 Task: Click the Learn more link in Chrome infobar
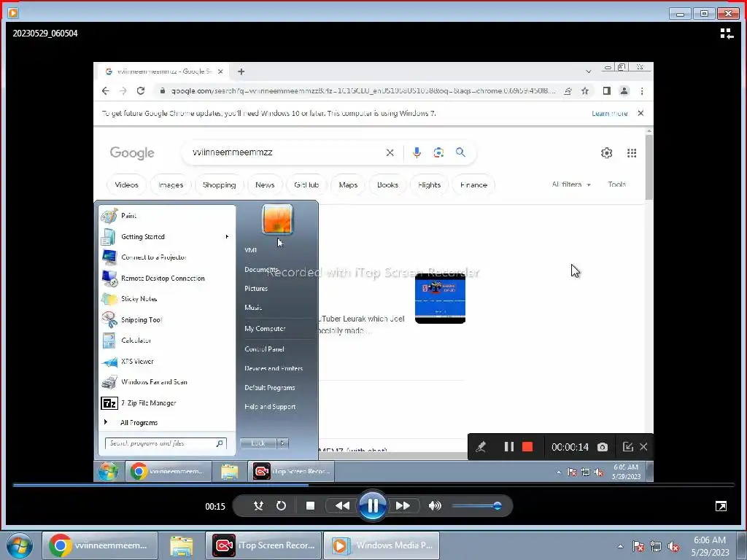609,113
